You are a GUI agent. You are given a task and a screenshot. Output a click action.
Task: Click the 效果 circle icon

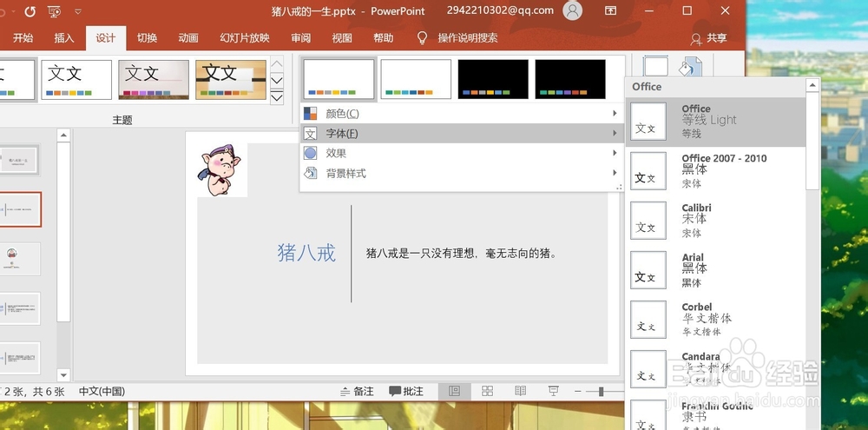pyautogui.click(x=311, y=154)
